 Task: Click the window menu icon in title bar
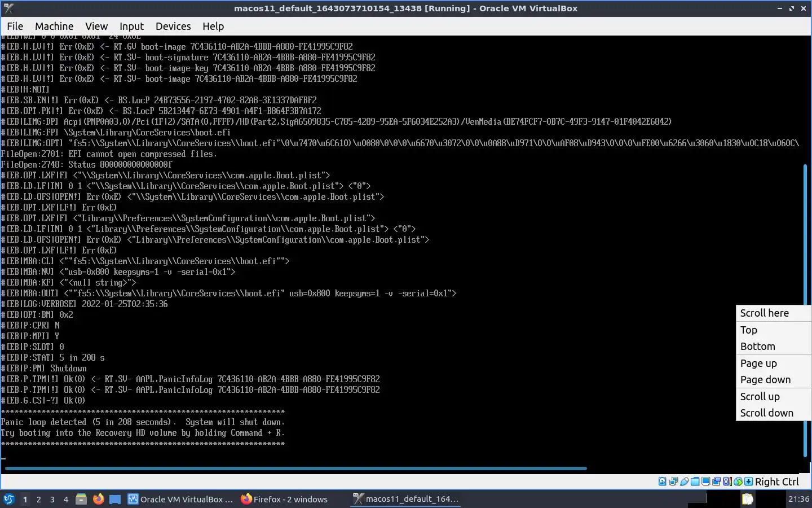point(8,8)
